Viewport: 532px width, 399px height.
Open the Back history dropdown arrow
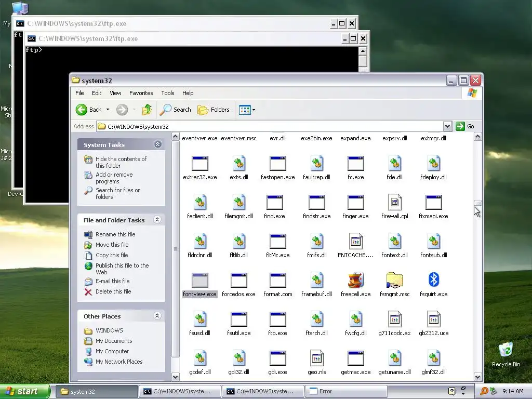108,110
